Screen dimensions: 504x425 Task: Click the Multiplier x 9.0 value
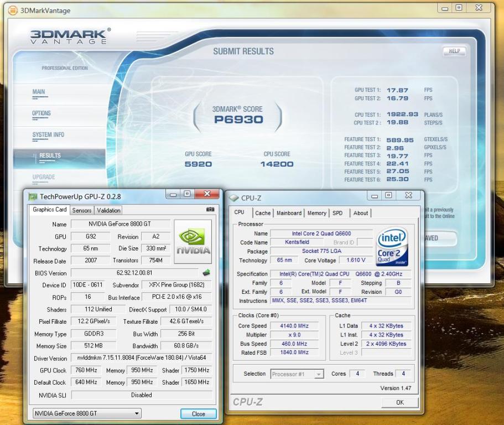coord(294,335)
